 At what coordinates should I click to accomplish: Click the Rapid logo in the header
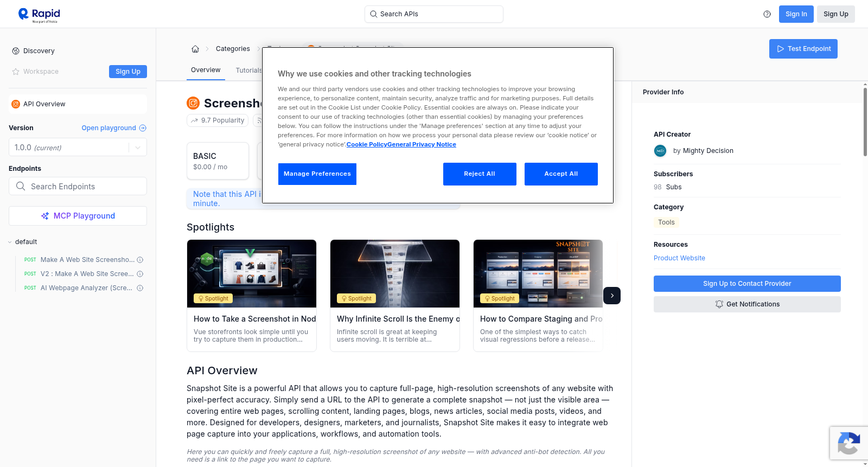(39, 15)
